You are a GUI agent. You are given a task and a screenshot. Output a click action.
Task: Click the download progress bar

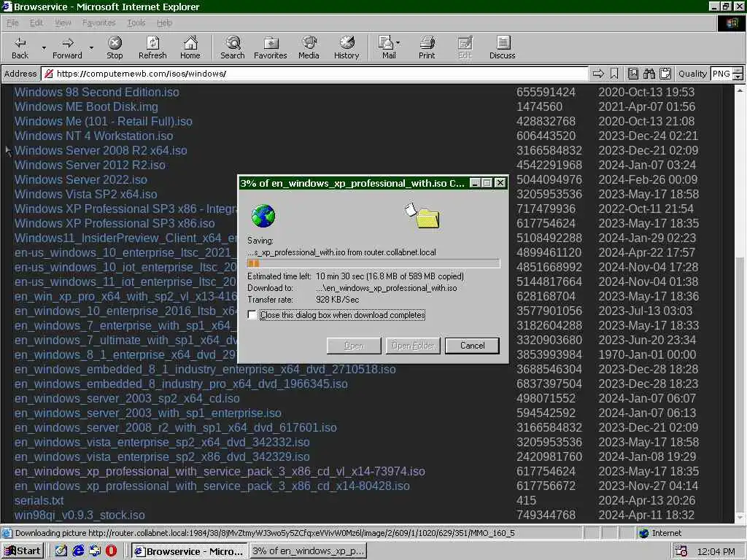[373, 263]
